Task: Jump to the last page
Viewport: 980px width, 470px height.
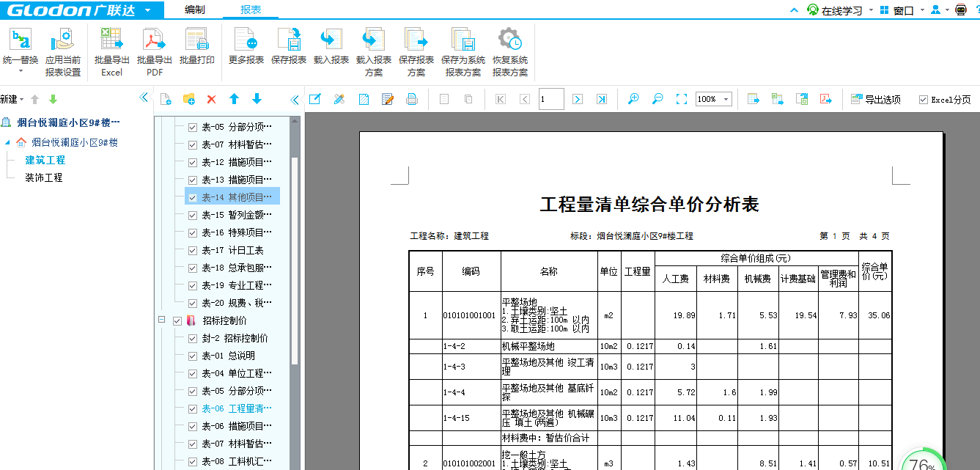Action: (x=602, y=99)
